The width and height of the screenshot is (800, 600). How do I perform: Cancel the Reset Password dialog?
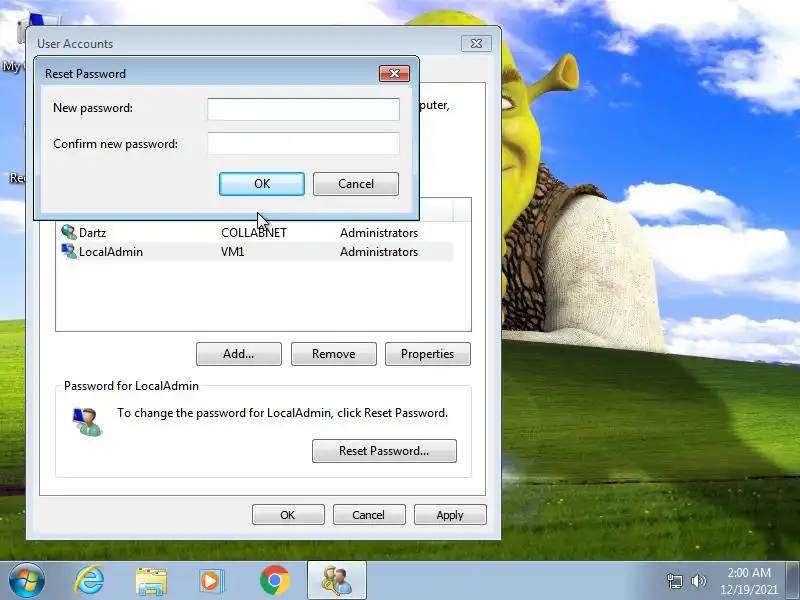click(356, 184)
